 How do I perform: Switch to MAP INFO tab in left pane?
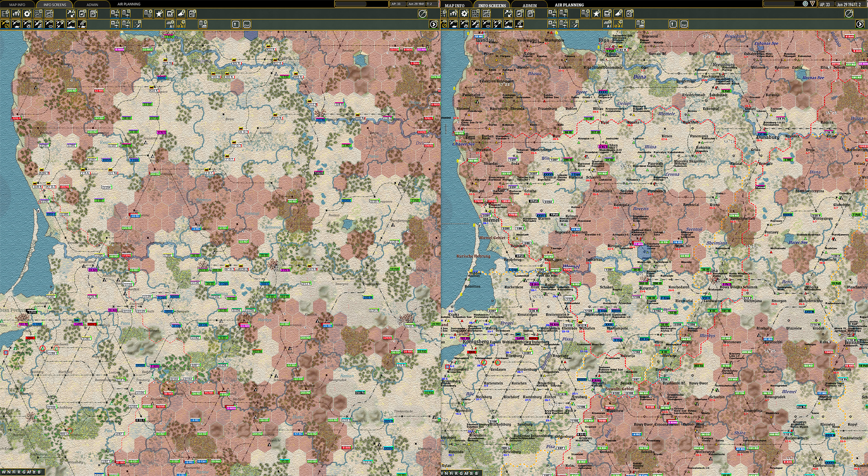click(x=17, y=5)
